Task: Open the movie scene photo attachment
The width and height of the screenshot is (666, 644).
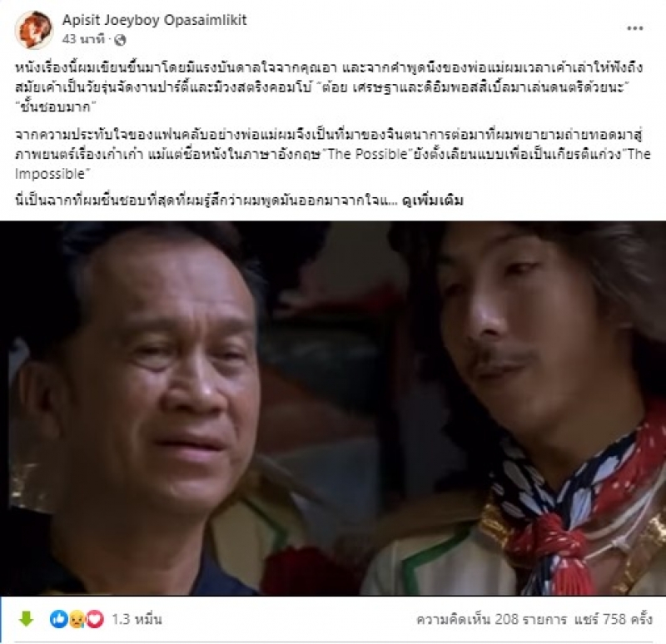Action: pyautogui.click(x=333, y=408)
